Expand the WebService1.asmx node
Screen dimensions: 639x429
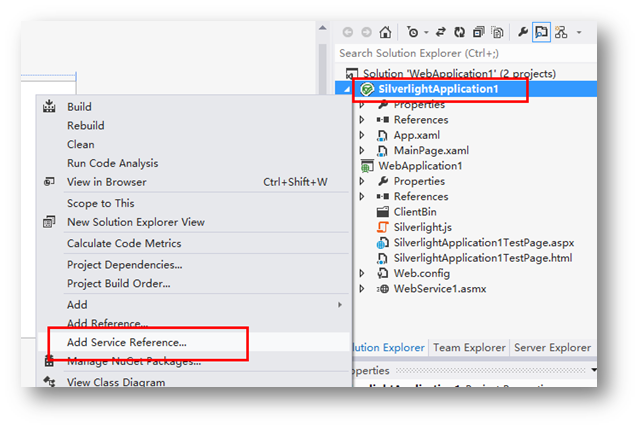[x=362, y=289]
